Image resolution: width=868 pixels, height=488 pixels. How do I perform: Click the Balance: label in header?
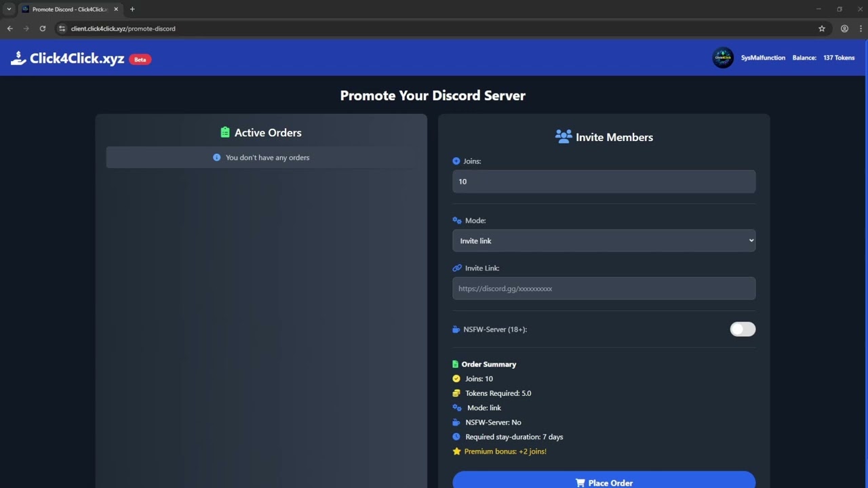[804, 58]
